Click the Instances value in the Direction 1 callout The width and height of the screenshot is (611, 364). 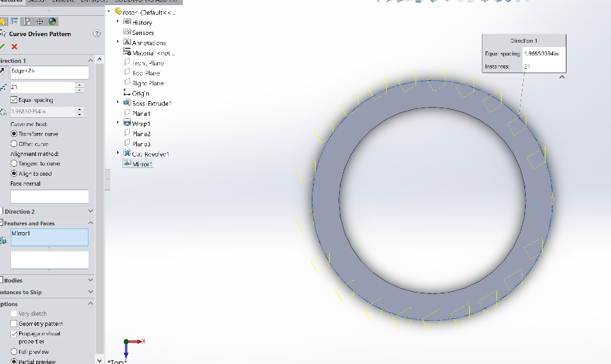tap(544, 66)
